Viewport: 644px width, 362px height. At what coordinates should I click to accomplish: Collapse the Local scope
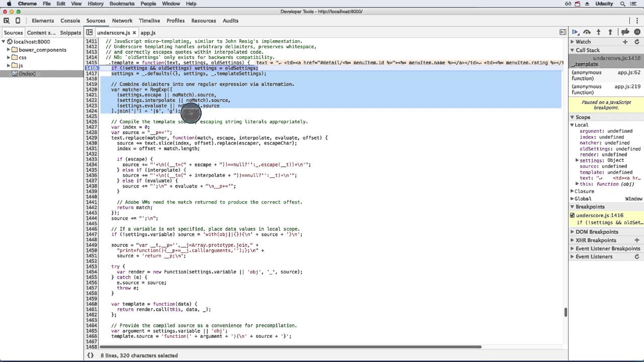coord(572,125)
